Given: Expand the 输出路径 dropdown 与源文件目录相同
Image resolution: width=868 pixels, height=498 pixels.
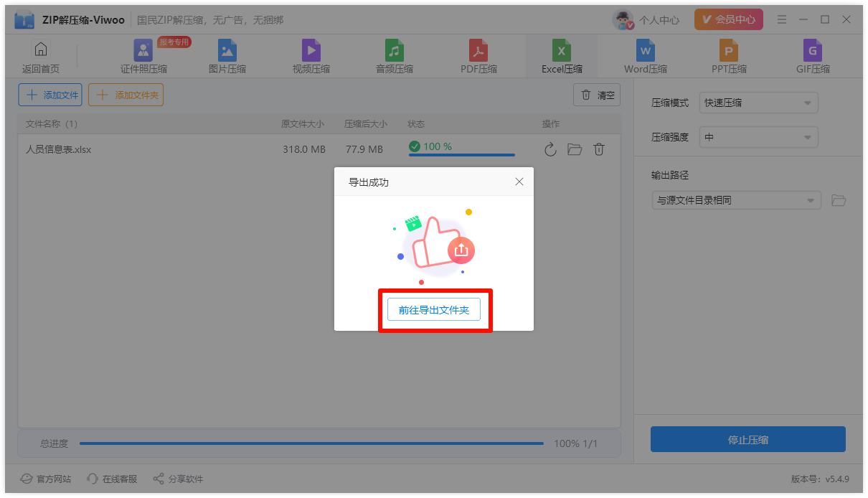Looking at the screenshot, I should tap(737, 200).
